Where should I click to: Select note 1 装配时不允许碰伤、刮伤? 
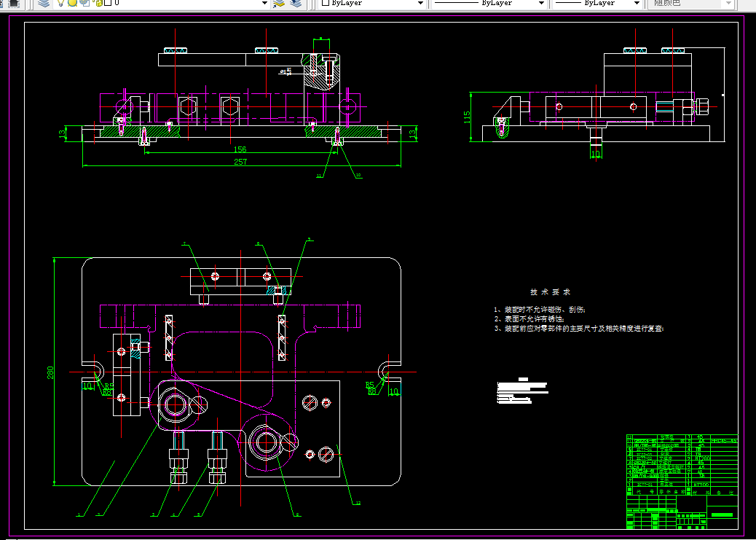540,310
